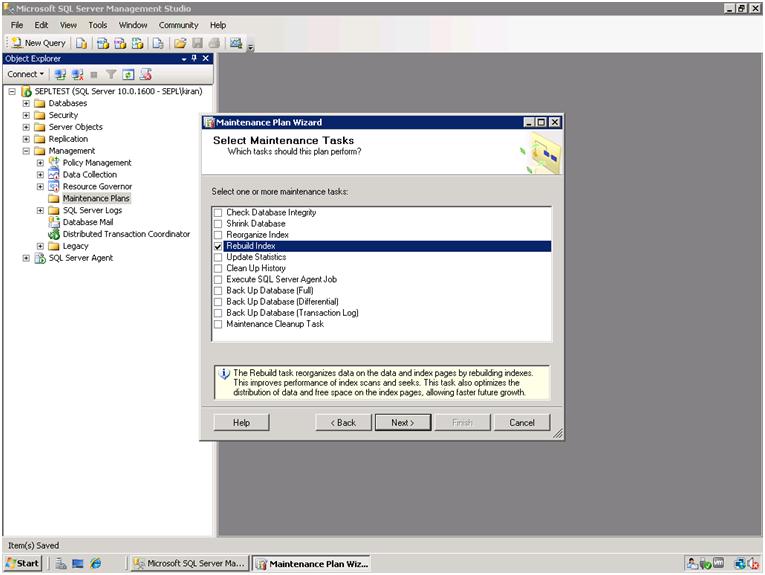
Task: Expand the Replication folder
Action: (x=26, y=139)
